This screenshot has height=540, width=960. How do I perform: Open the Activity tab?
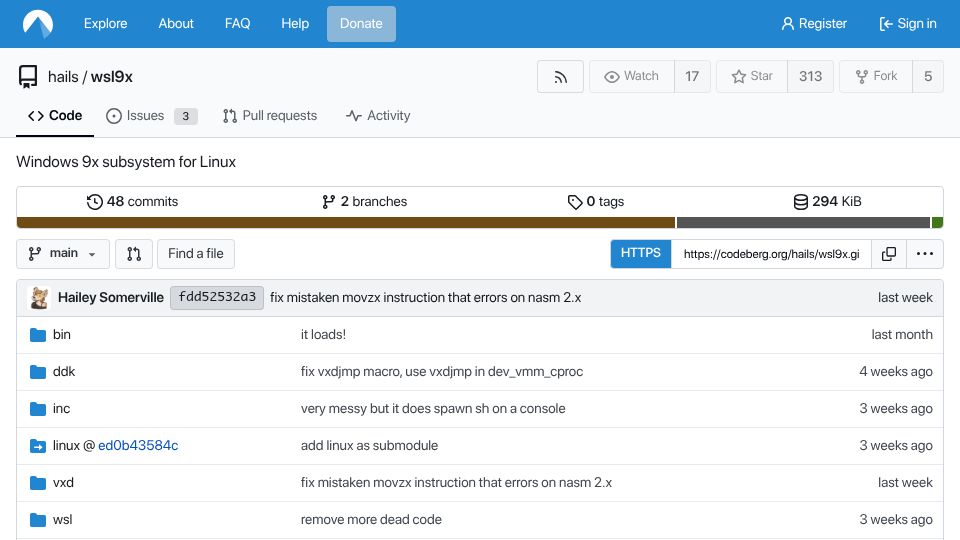[378, 116]
